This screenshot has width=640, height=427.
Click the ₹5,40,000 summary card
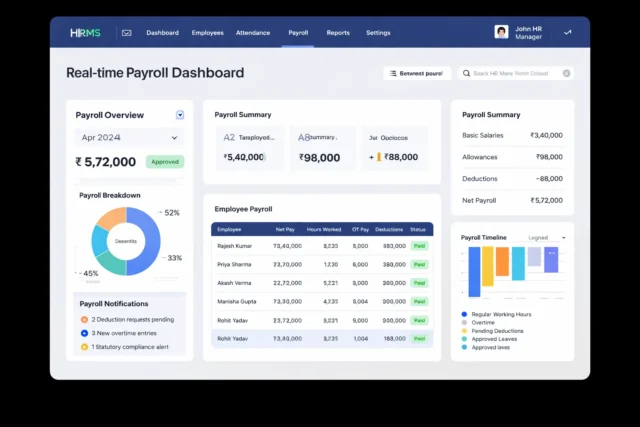click(249, 148)
